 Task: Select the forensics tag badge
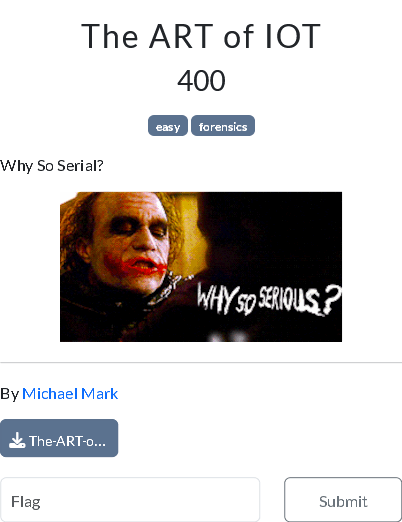point(223,126)
